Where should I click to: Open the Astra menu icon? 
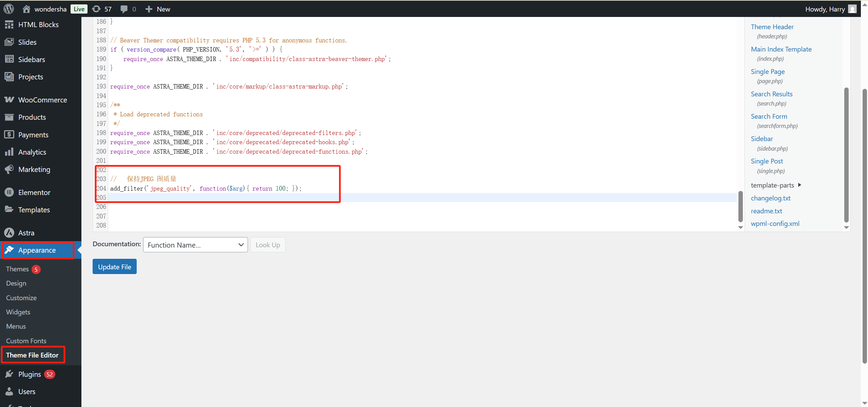click(x=9, y=233)
